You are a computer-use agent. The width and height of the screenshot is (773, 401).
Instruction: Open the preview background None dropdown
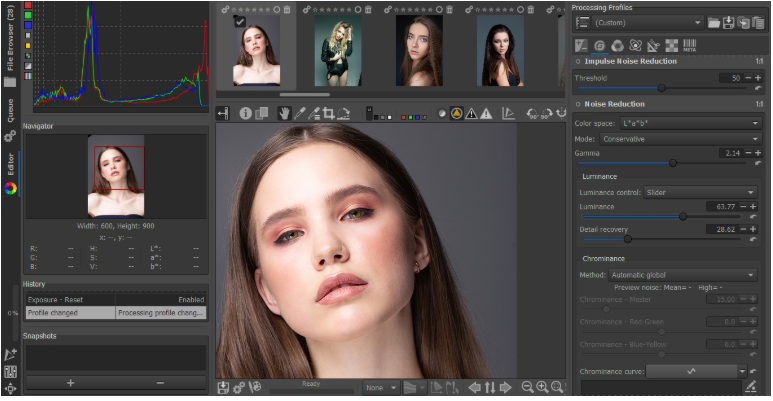pos(381,388)
